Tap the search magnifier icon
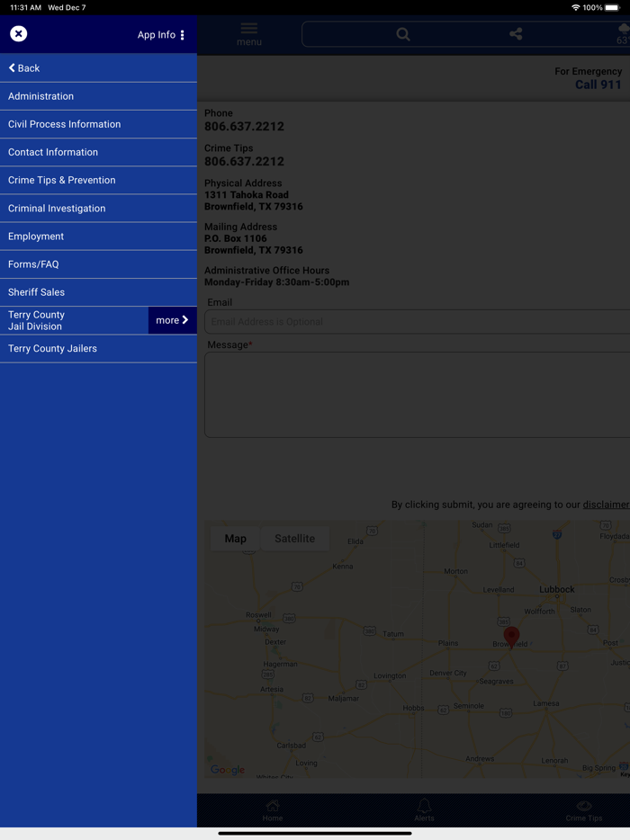 click(x=403, y=34)
